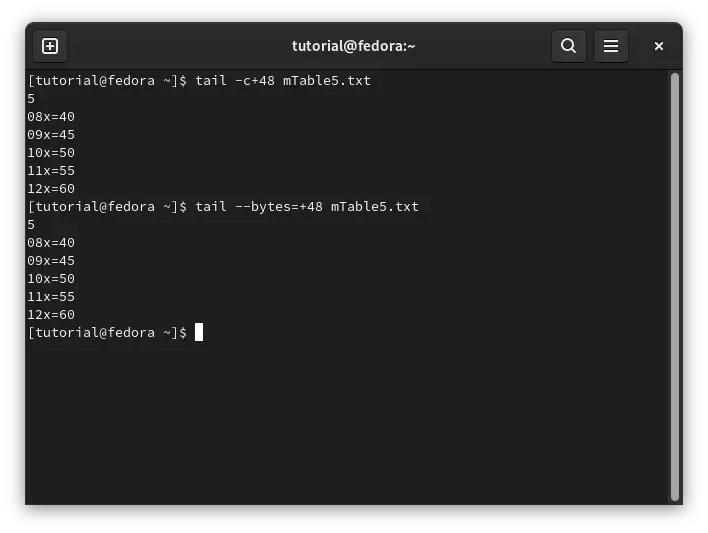This screenshot has height=533, width=708.
Task: Click the first 08x=40 output line
Action: click(x=51, y=117)
